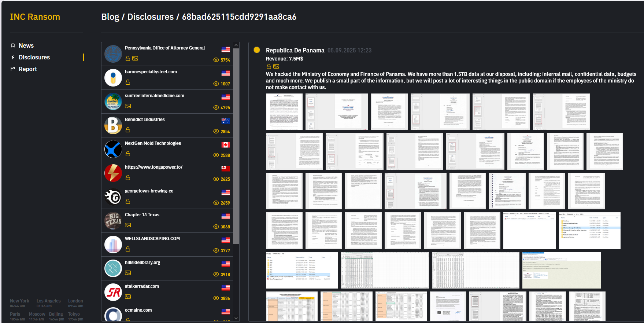Click the yellow status dot beside Republica De Panama
This screenshot has height=323, width=644.
click(257, 50)
